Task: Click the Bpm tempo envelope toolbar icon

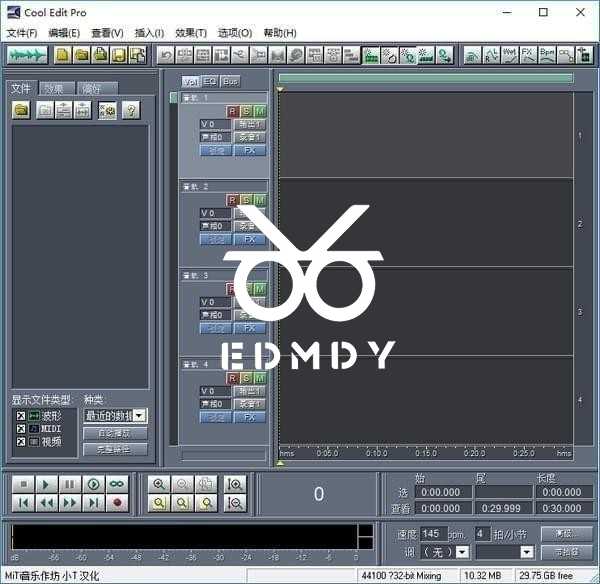Action: 547,55
